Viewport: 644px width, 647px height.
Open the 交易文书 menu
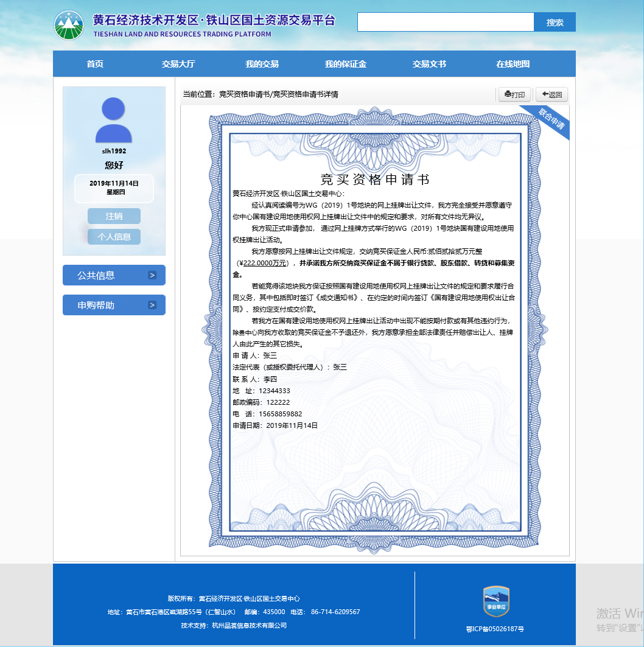point(429,64)
